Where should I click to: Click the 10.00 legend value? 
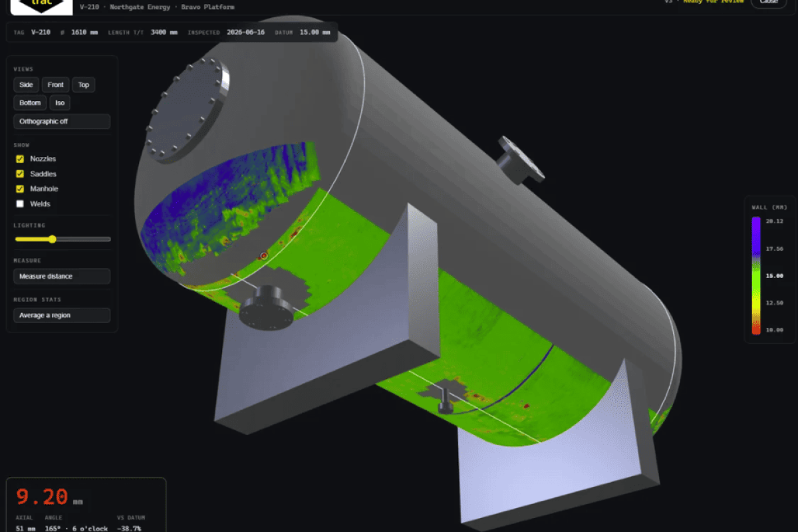[x=775, y=330]
